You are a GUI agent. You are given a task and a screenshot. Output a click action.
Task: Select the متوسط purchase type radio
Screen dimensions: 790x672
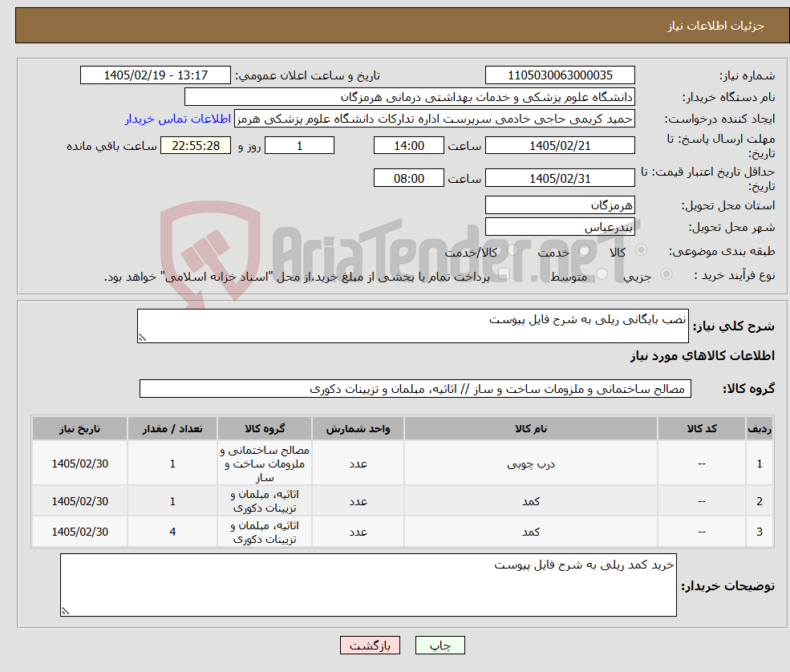click(x=602, y=274)
